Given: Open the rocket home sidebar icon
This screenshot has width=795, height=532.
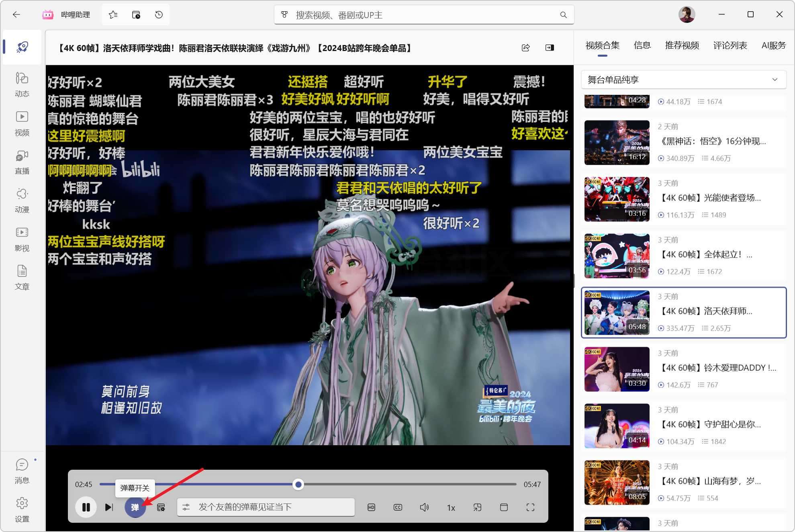Looking at the screenshot, I should (22, 47).
